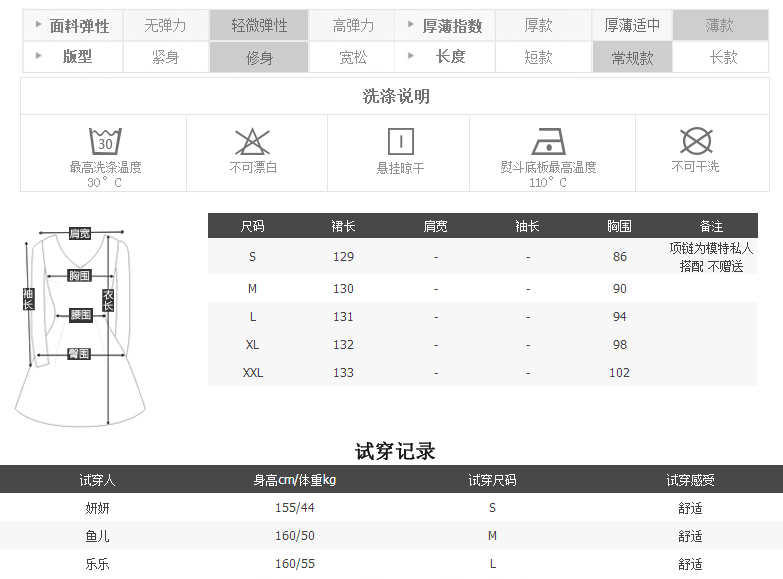This screenshot has height=579, width=783.
Task: Click bust value 102 cell
Action: coord(620,373)
